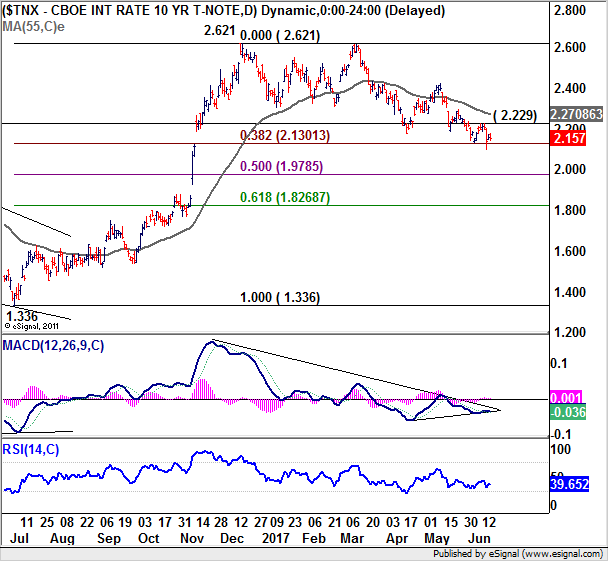Click the blue 39.652 RSI value tag
The image size is (608, 561).
pos(569,484)
